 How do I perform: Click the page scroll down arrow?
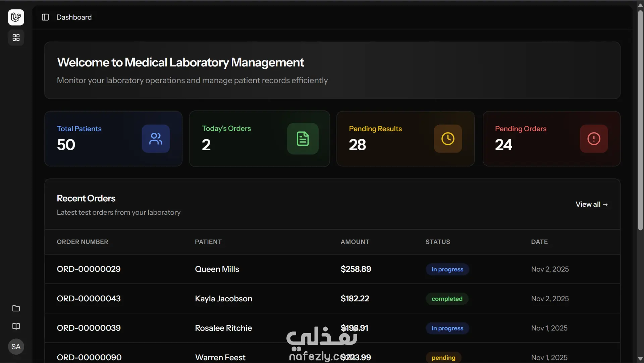(640, 359)
